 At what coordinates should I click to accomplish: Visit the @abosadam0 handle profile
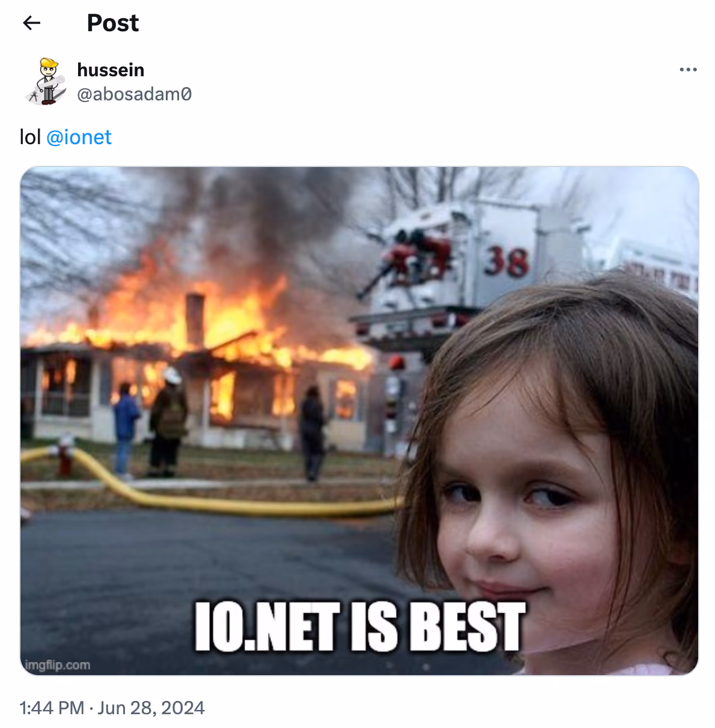click(x=135, y=94)
